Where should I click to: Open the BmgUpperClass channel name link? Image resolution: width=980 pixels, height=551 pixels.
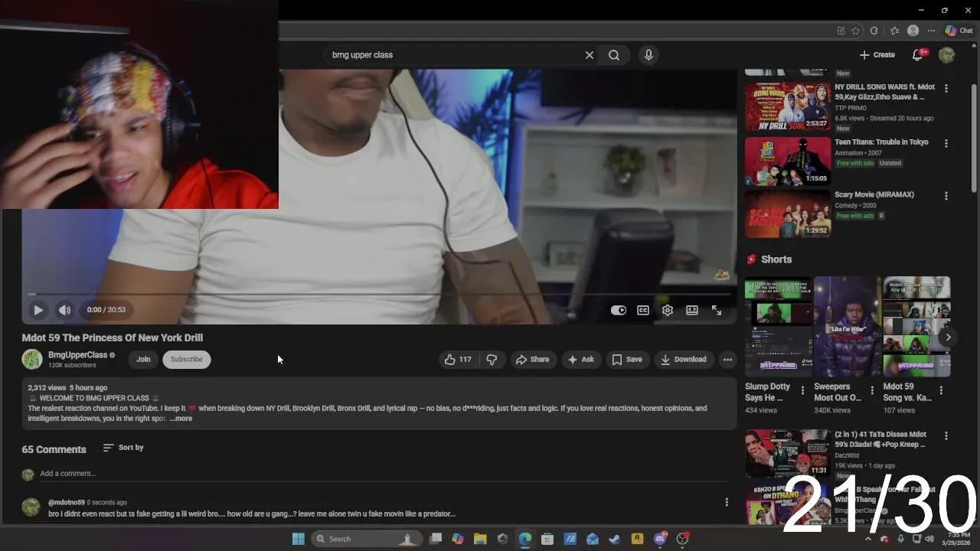coord(77,355)
